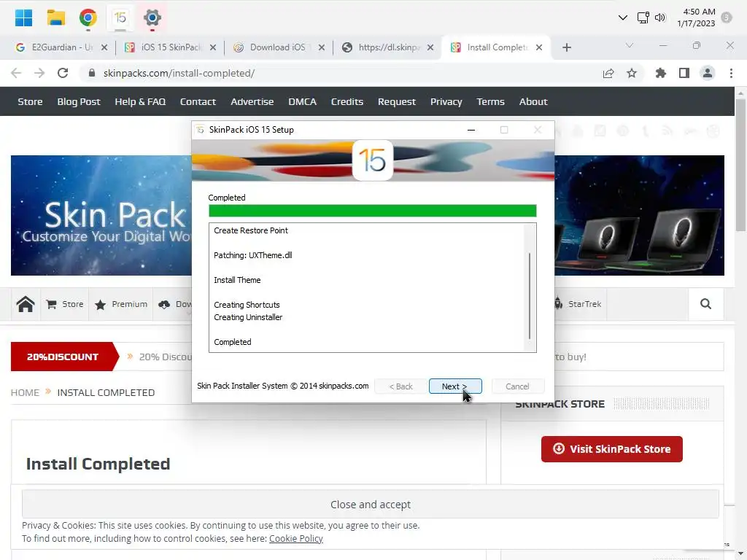747x560 pixels.
Task: Click Cancel in the SkinPack setup
Action: coord(517,386)
